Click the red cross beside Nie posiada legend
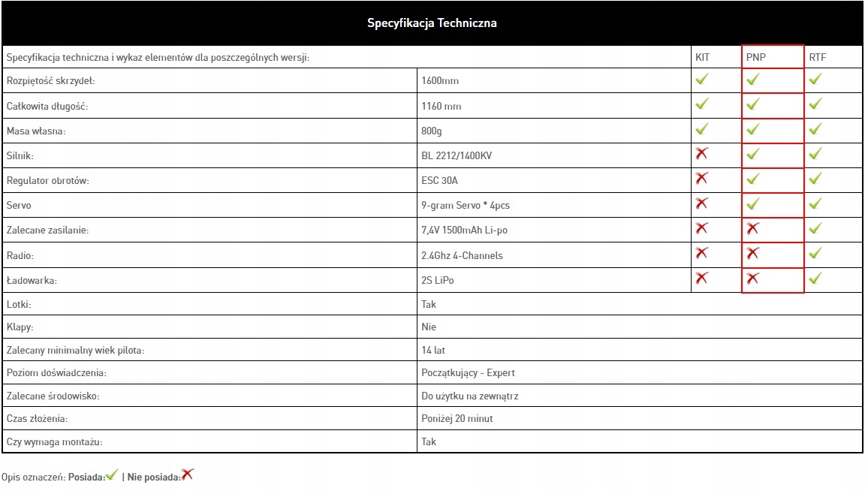Image resolution: width=868 pixels, height=491 pixels. (188, 474)
